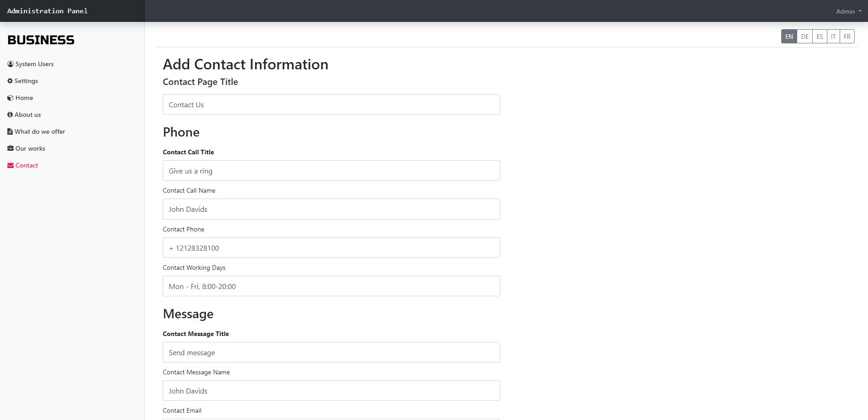Screen dimensions: 868x420
Task: Click the Contact Email label
Action: 182,410
